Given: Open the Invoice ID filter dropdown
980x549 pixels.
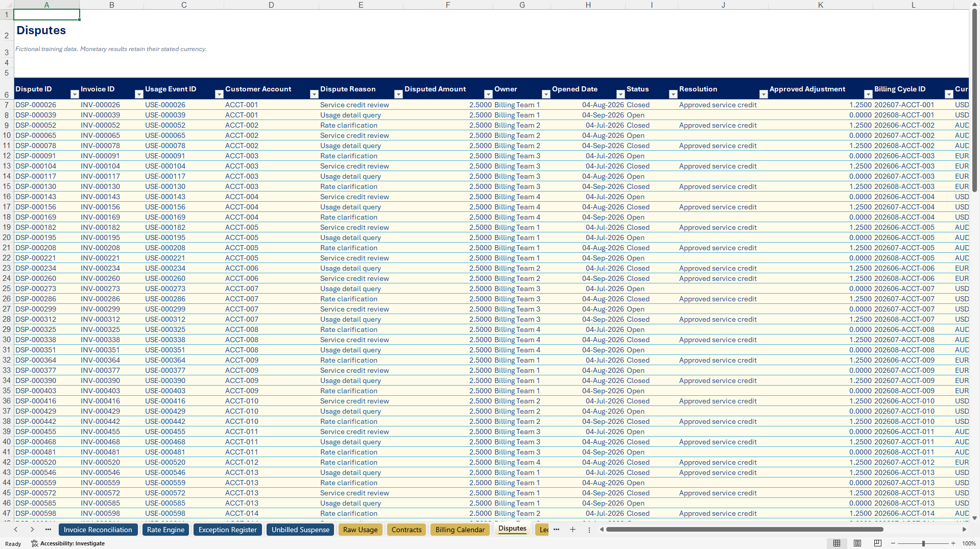Looking at the screenshot, I should point(139,94).
